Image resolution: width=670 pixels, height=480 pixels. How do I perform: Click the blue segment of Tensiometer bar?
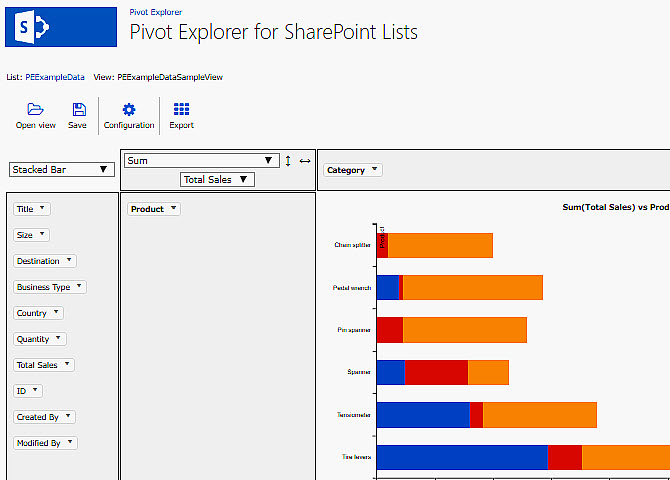point(423,415)
